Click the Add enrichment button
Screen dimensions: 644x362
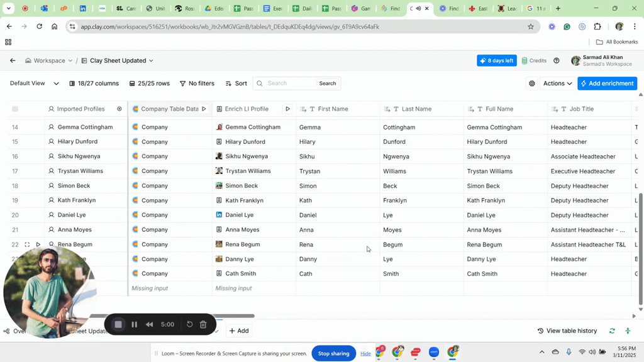coord(607,84)
